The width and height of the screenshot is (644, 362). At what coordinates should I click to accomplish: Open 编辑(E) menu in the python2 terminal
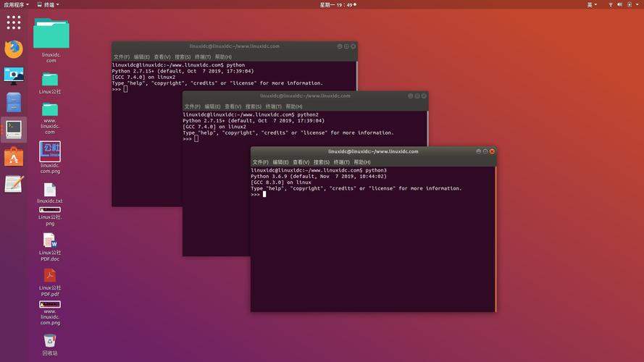pyautogui.click(x=212, y=106)
